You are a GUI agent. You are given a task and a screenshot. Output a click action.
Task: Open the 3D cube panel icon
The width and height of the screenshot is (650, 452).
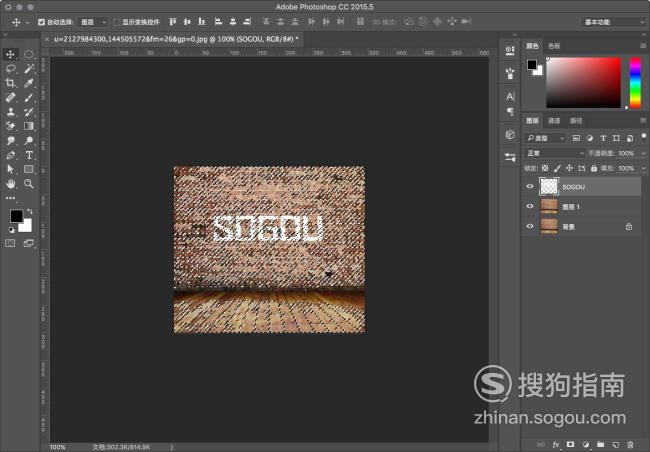click(x=510, y=135)
